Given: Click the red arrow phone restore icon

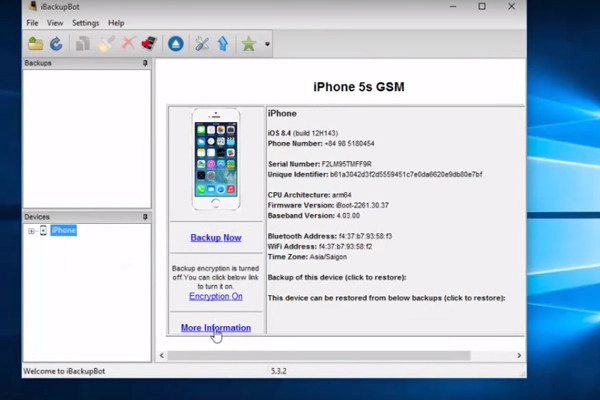Looking at the screenshot, I should pyautogui.click(x=149, y=44).
